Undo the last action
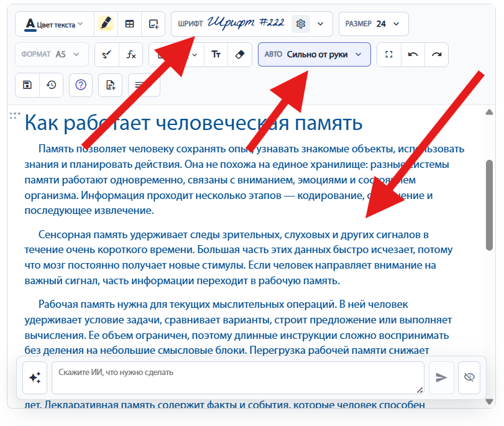Screen dimensions: 504x426 tap(413, 55)
